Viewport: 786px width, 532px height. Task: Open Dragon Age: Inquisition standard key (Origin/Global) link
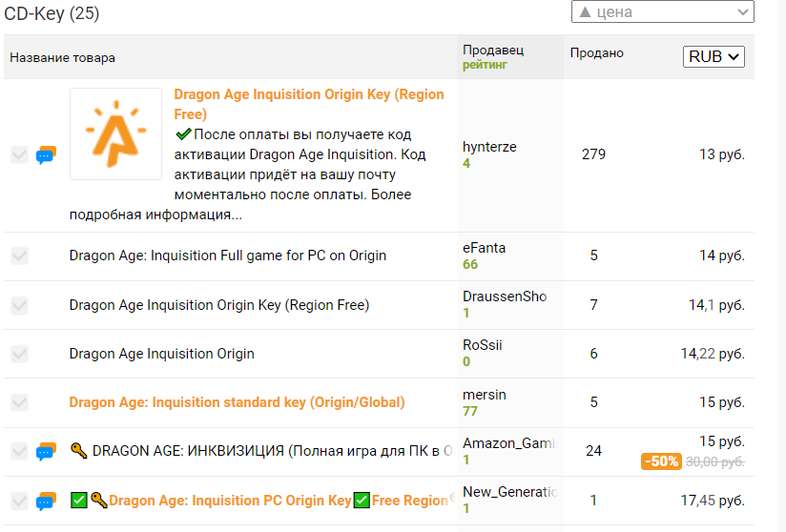[x=237, y=402]
